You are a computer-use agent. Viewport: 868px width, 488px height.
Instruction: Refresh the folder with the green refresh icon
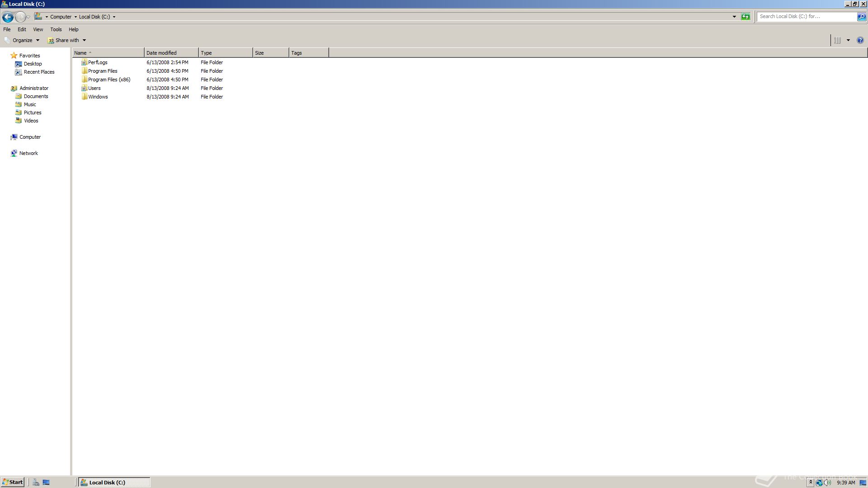pos(745,17)
